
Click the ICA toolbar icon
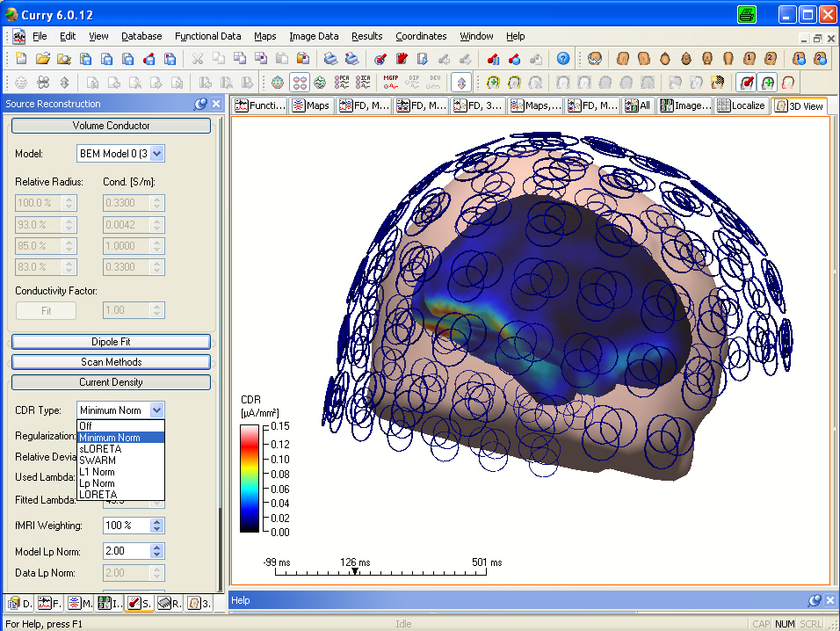pos(365,82)
